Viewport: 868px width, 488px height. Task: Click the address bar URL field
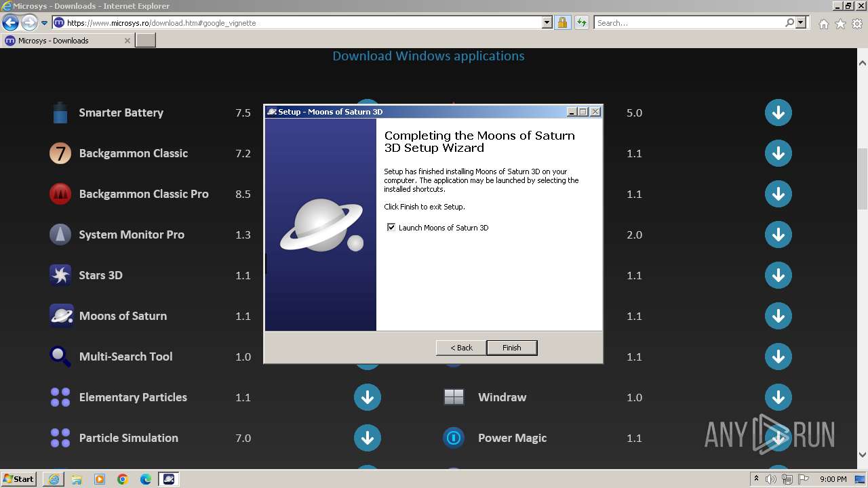click(x=302, y=22)
